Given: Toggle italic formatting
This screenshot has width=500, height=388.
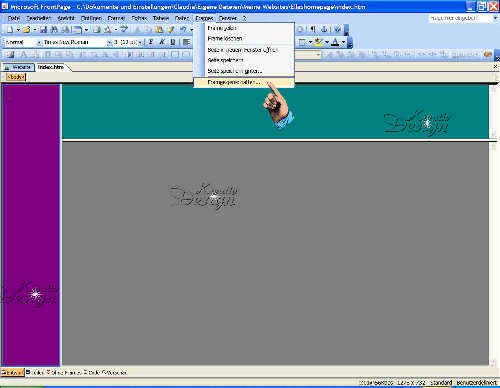Looking at the screenshot, I should point(162,42).
